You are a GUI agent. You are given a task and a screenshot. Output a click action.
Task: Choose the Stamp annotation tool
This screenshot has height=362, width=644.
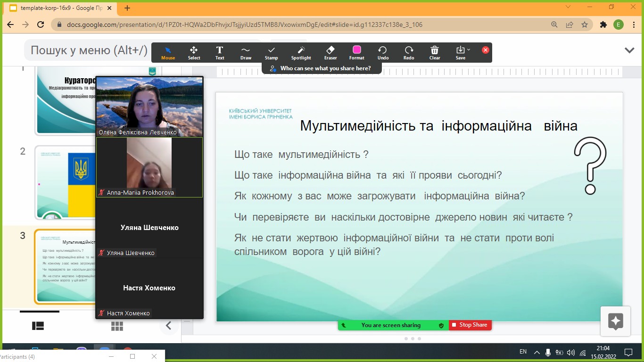[271, 52]
